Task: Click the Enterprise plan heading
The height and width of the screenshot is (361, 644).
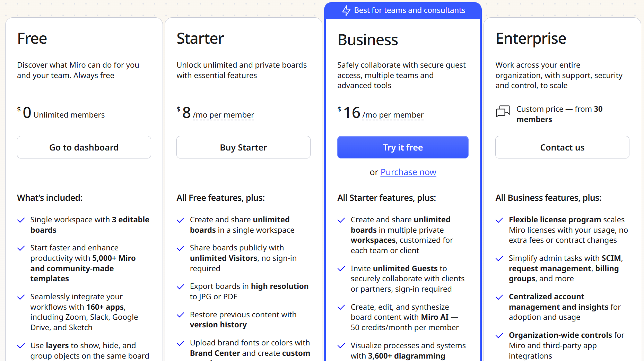Action: pos(531,38)
